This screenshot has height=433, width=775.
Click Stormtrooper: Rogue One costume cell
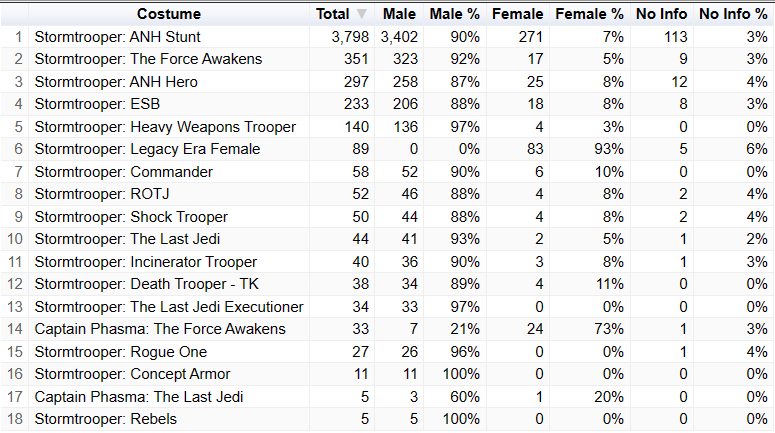(169, 351)
